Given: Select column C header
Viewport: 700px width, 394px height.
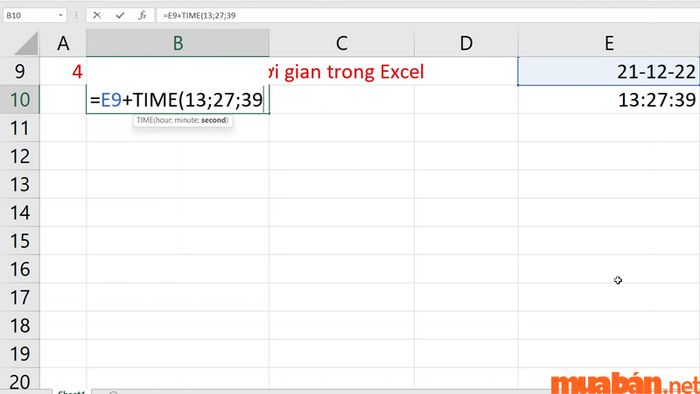Looking at the screenshot, I should [x=342, y=43].
